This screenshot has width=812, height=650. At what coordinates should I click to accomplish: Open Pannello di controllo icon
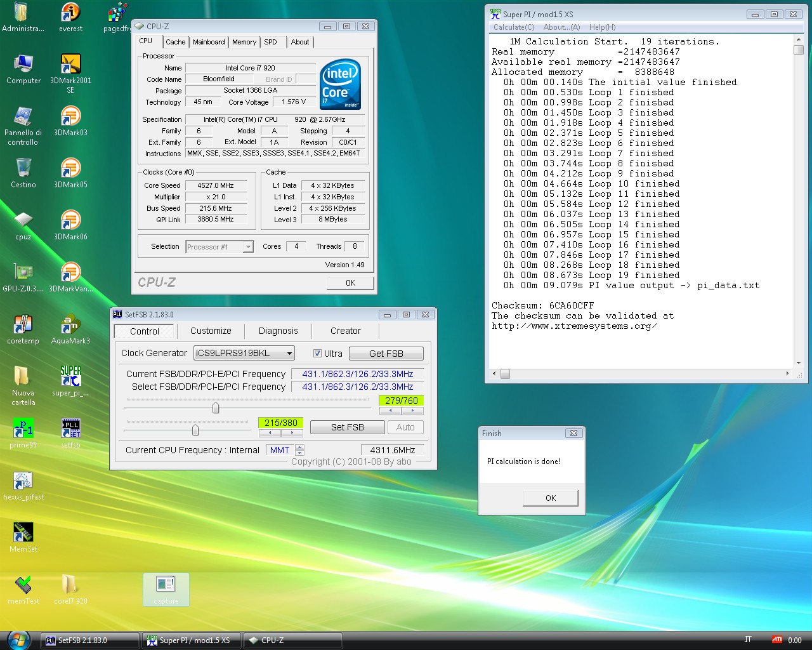pos(23,126)
